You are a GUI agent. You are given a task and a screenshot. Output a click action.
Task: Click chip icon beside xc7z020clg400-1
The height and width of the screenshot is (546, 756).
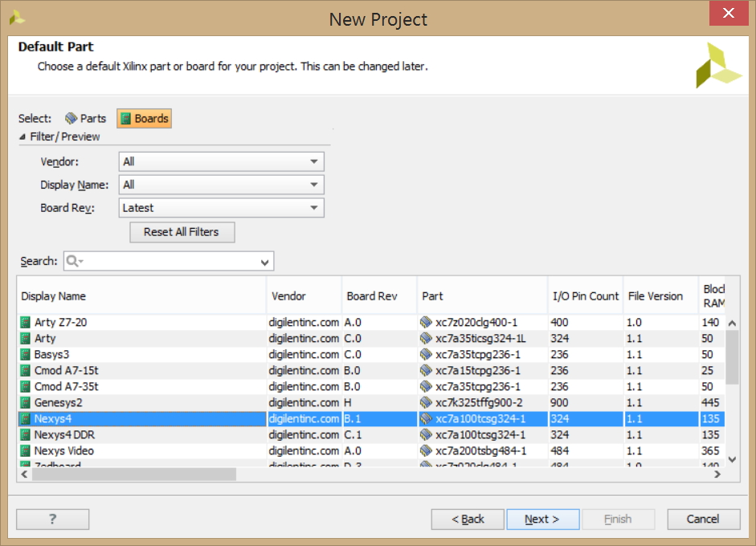[x=426, y=322]
